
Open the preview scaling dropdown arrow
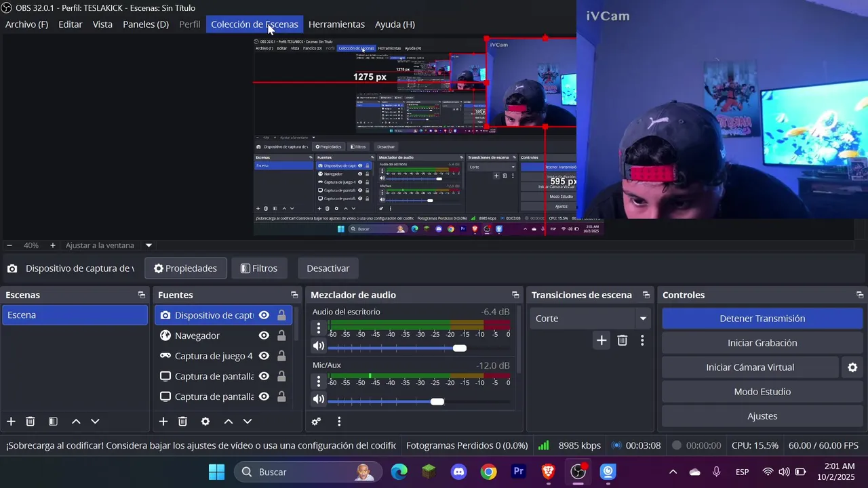pos(149,245)
